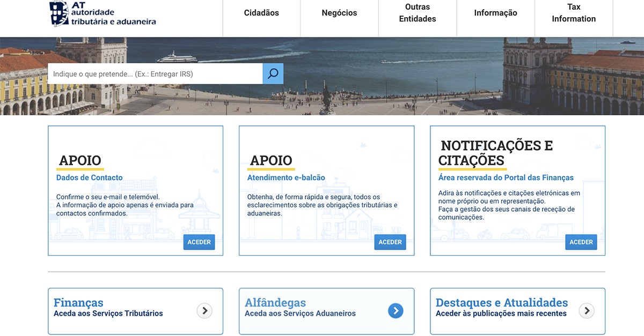Viewport: 644px width, 336px height.
Task: Select the AT autoridade tributária logo
Action: (101, 14)
